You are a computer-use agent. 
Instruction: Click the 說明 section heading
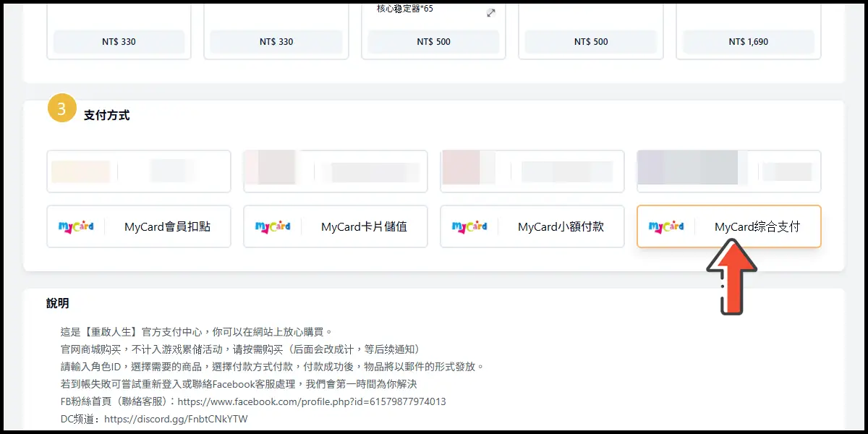[x=58, y=303]
